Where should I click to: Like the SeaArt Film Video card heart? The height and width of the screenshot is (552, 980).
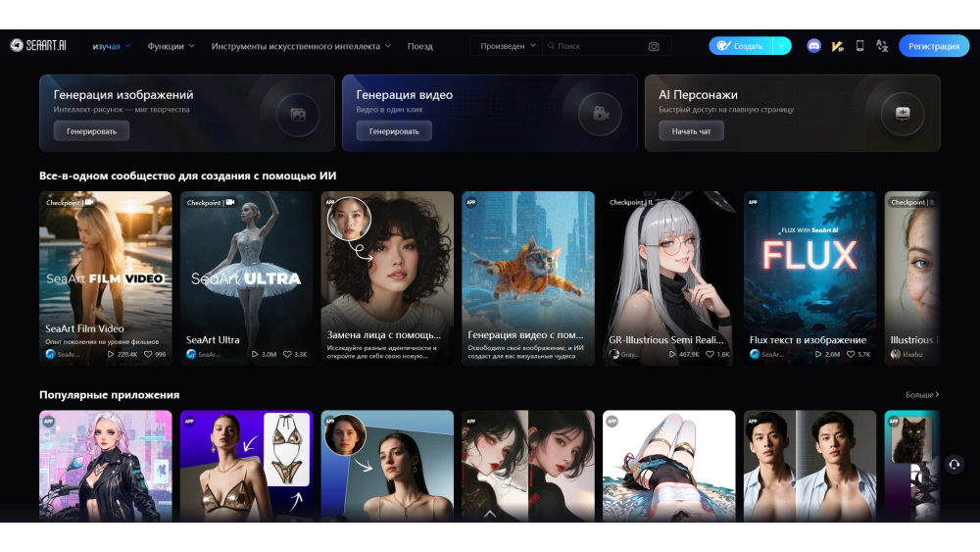[148, 354]
